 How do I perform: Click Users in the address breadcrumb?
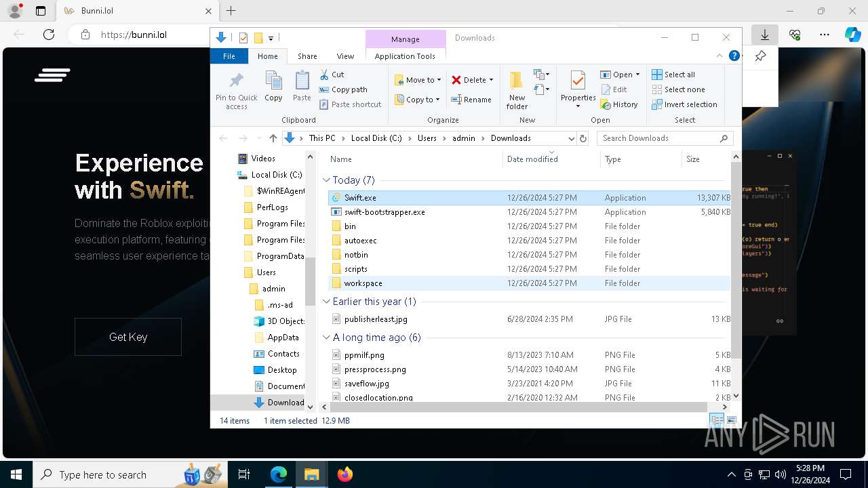click(427, 138)
